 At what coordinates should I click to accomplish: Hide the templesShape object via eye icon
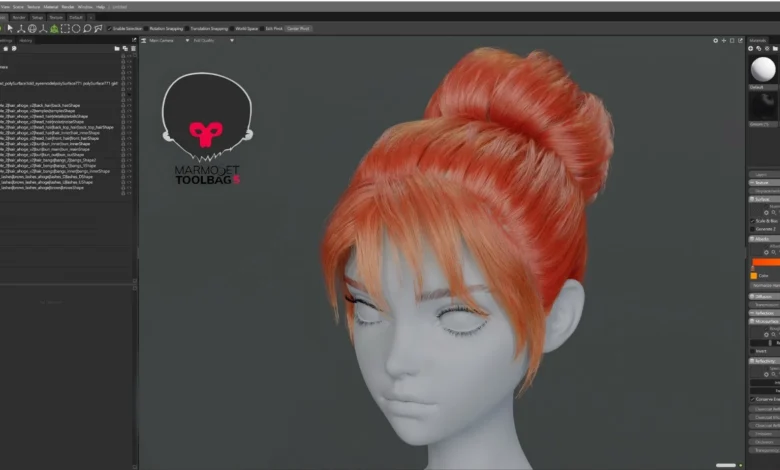129,111
